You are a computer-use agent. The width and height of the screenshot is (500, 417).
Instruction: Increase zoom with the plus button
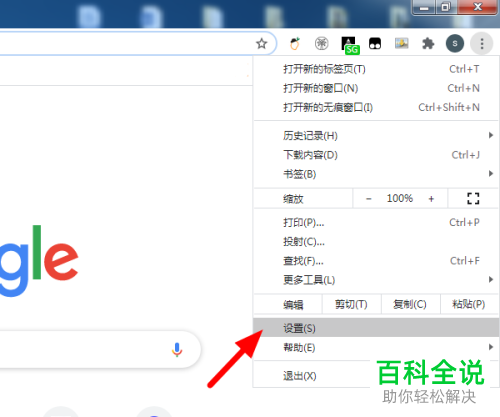tap(431, 199)
